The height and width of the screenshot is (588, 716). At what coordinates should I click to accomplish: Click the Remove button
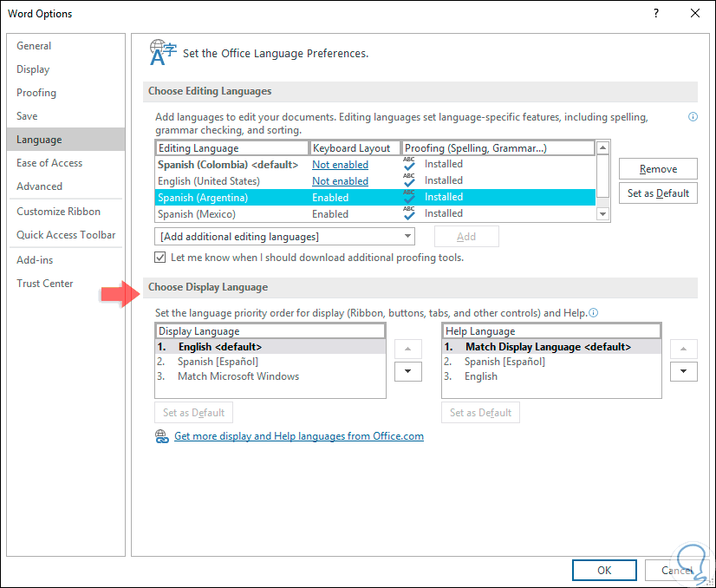[658, 169]
